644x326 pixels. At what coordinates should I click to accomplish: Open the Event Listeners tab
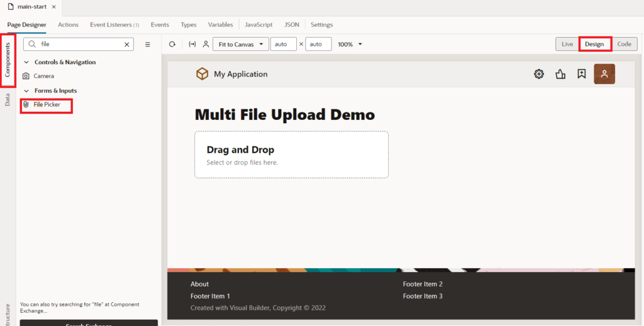(x=114, y=24)
